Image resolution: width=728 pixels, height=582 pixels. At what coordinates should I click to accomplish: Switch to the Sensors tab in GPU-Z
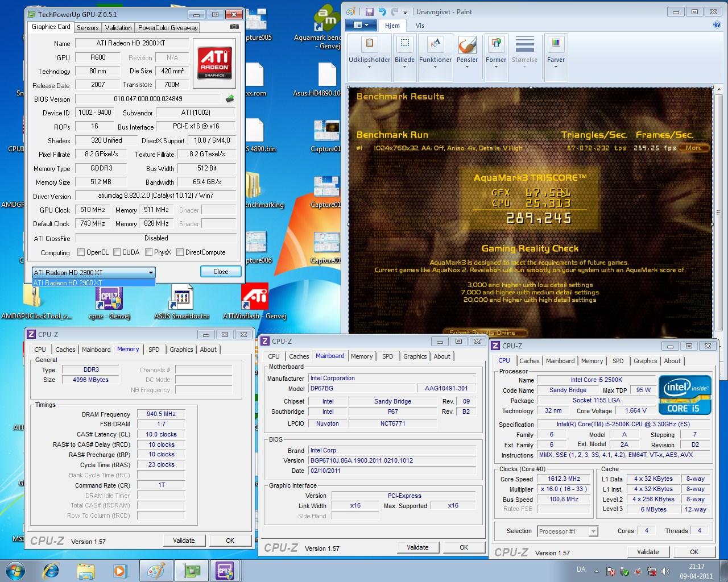[x=88, y=27]
